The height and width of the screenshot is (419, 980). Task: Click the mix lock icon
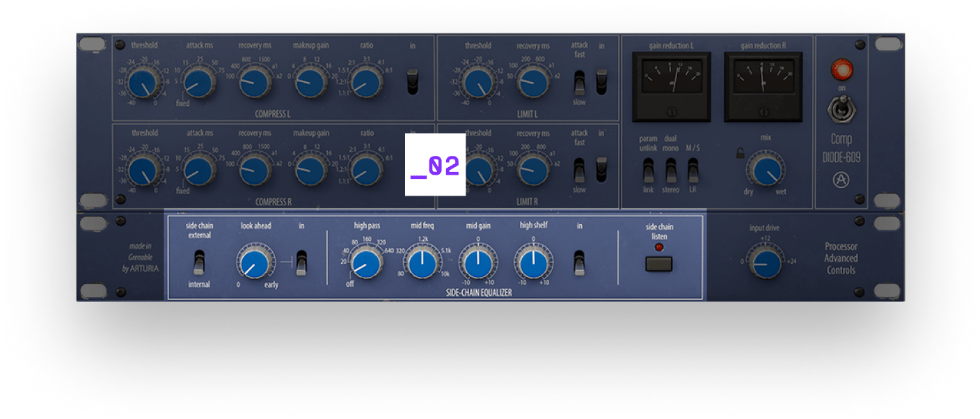(x=741, y=154)
